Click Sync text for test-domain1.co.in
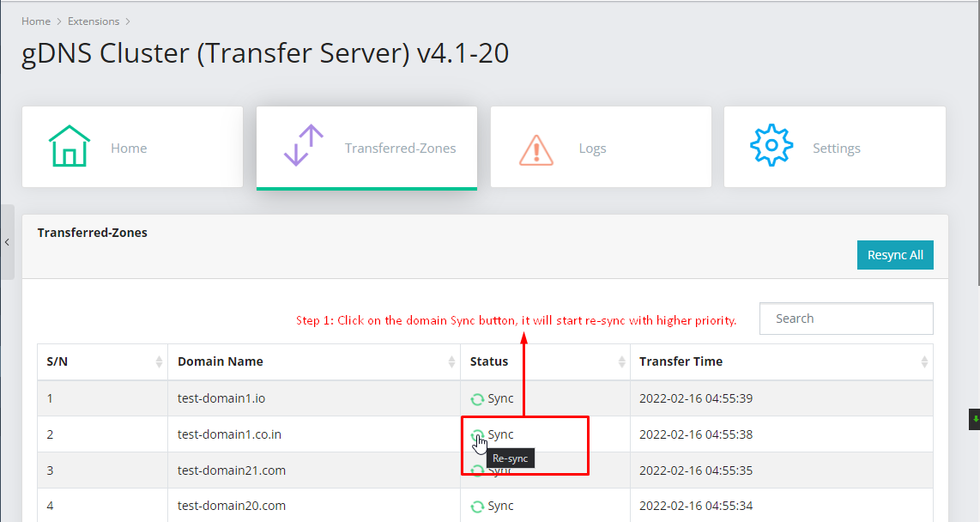This screenshot has width=980, height=522. click(x=500, y=434)
